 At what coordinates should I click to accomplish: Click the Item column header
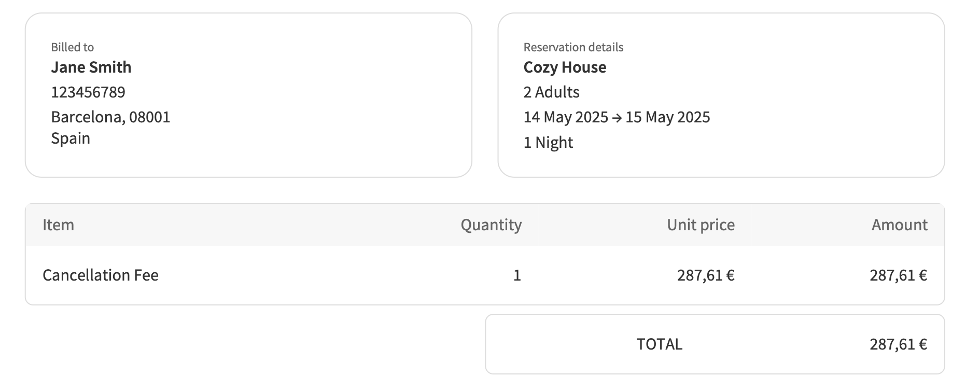pyautogui.click(x=59, y=225)
